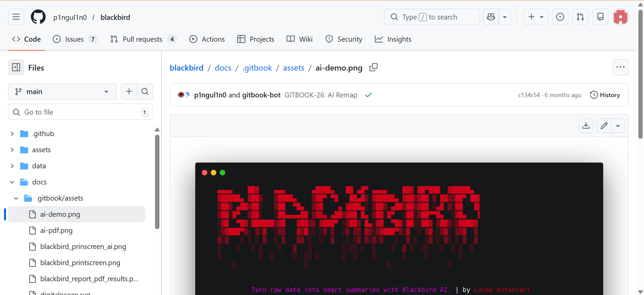Edit this file pencil icon

pos(604,126)
